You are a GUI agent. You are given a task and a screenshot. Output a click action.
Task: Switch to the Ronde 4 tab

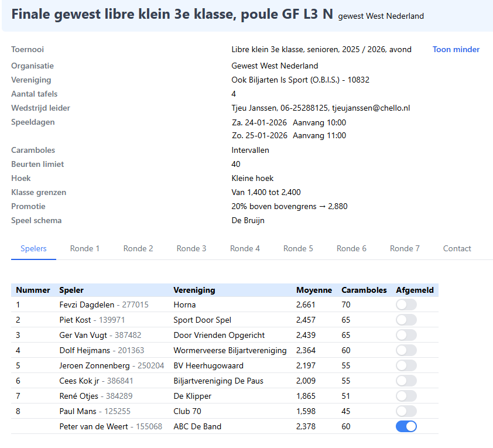pos(245,248)
